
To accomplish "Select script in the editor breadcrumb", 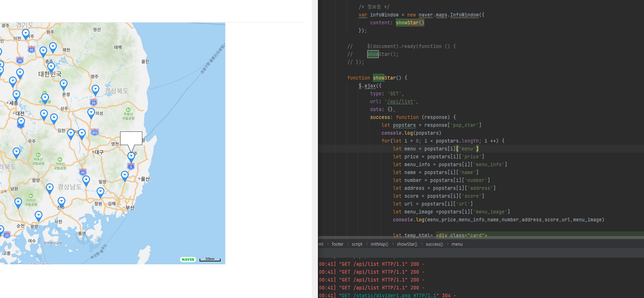I will point(357,244).
